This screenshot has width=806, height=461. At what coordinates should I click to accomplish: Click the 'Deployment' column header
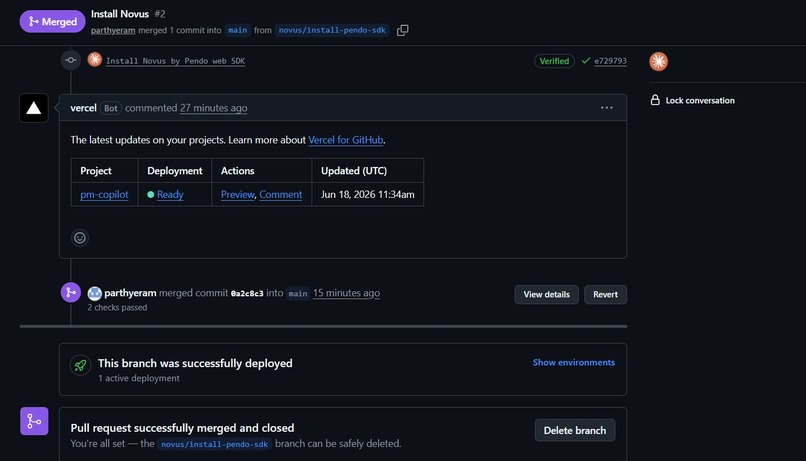click(x=175, y=171)
